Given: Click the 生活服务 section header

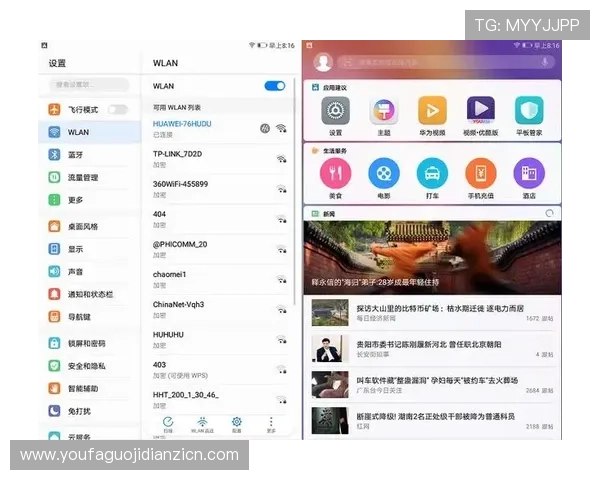Looking at the screenshot, I should [x=329, y=151].
